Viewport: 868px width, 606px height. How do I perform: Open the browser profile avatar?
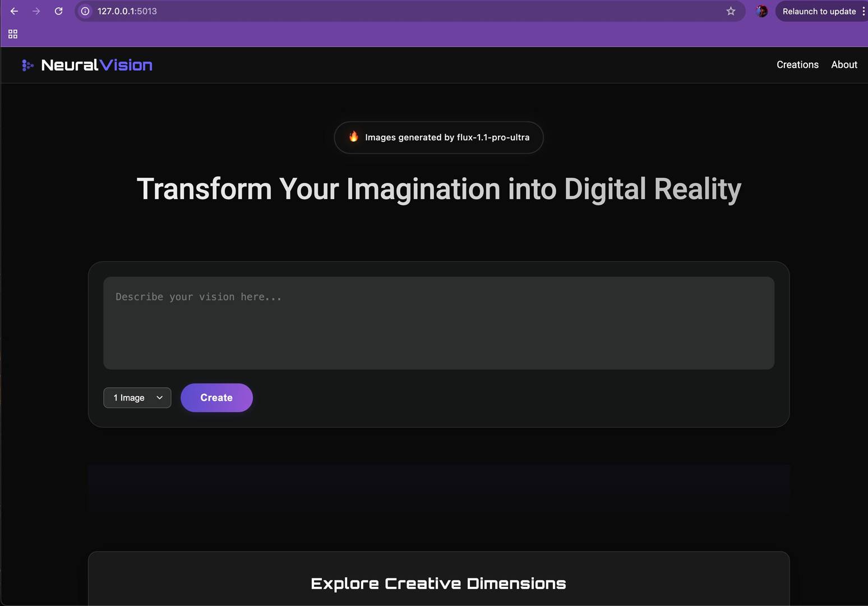[x=761, y=11]
